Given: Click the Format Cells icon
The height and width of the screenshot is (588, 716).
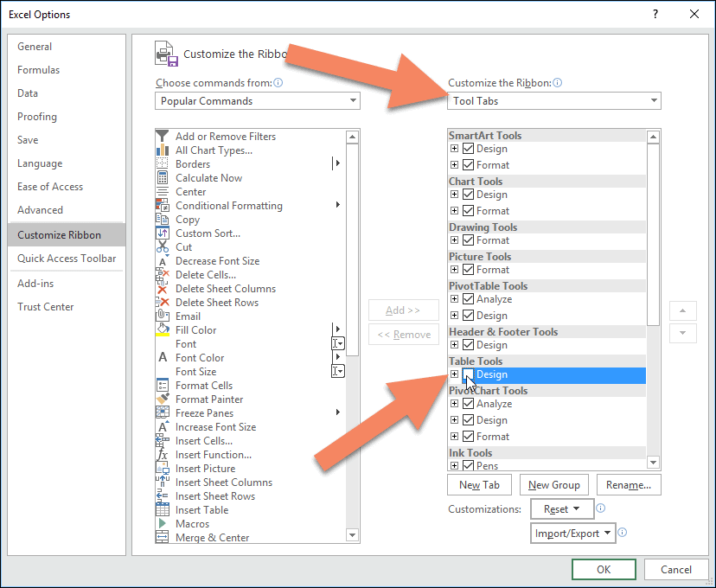Looking at the screenshot, I should (x=162, y=386).
